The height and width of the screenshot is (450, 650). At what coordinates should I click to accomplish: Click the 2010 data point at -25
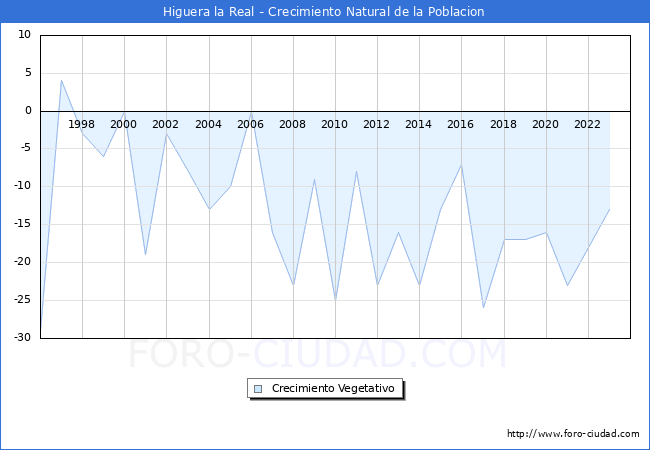[335, 300]
